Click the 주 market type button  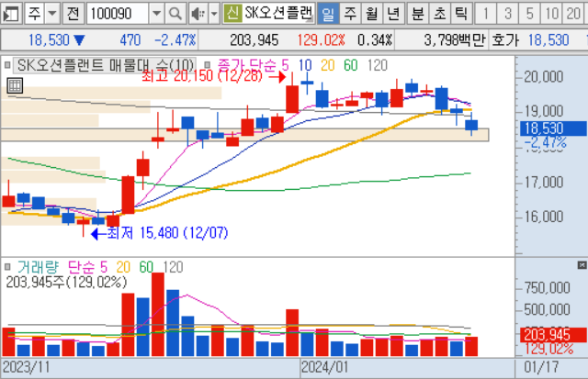coord(35,14)
